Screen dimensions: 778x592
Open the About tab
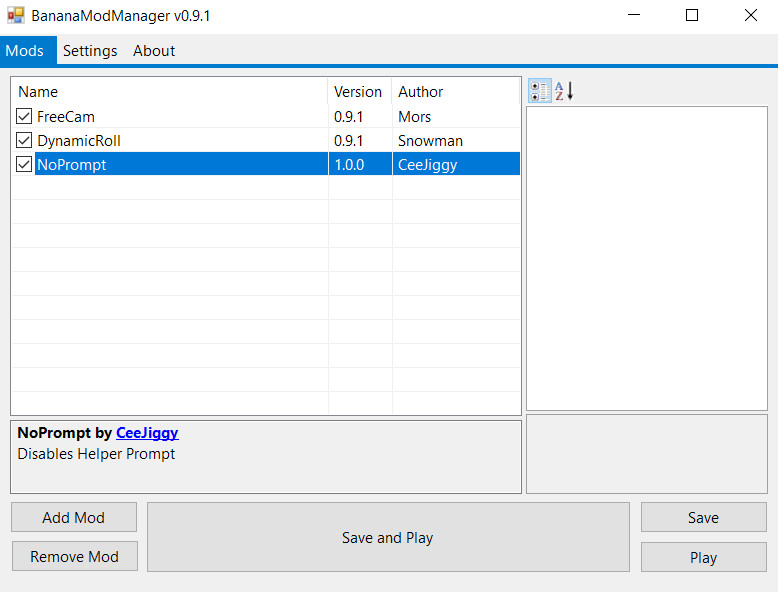click(154, 51)
